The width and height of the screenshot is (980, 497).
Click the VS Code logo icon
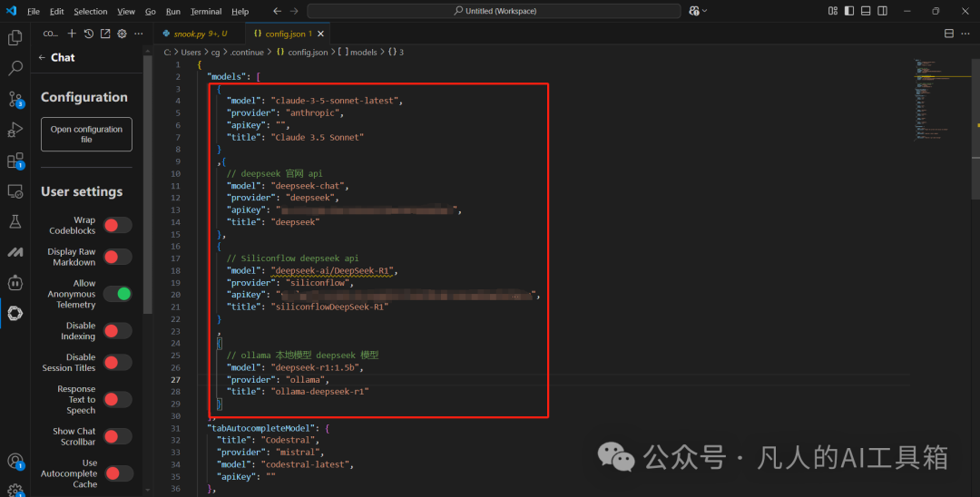[x=11, y=11]
